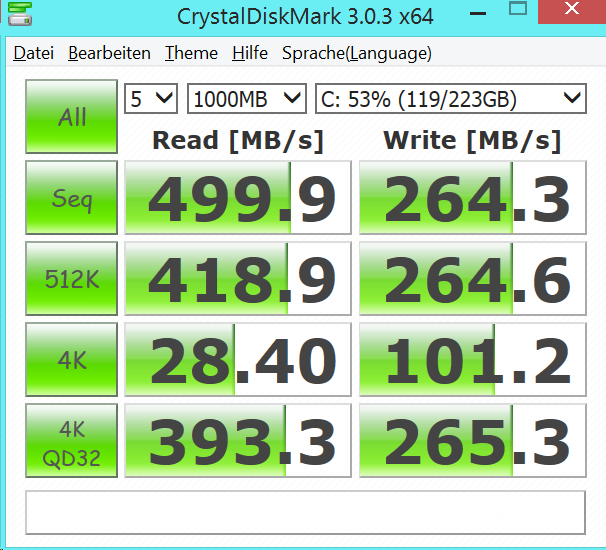Run all benchmarks with the All button

click(x=71, y=116)
